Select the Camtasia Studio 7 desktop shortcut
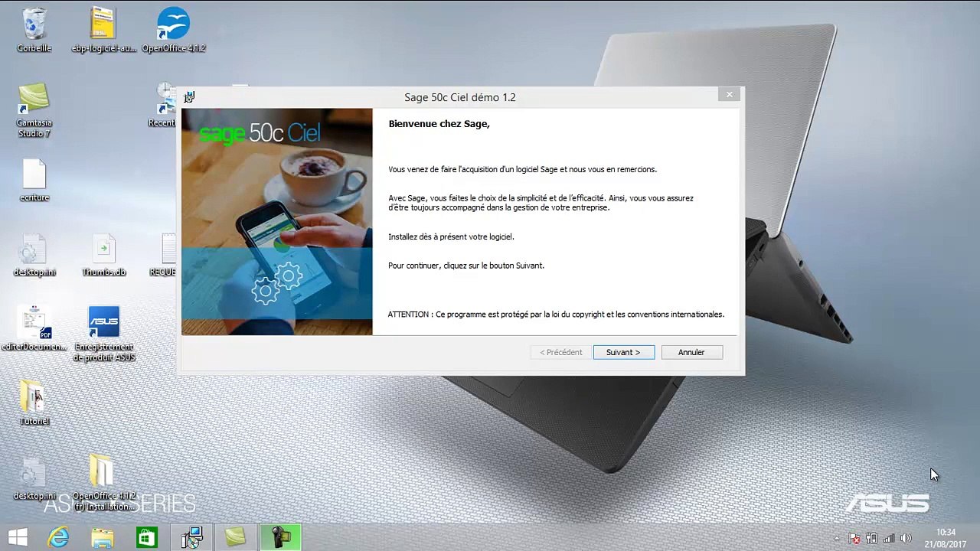The width and height of the screenshot is (980, 551). (x=34, y=110)
